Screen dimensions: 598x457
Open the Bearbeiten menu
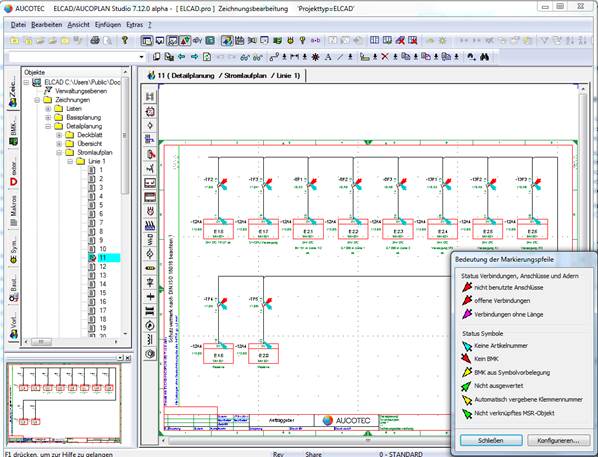tap(47, 24)
